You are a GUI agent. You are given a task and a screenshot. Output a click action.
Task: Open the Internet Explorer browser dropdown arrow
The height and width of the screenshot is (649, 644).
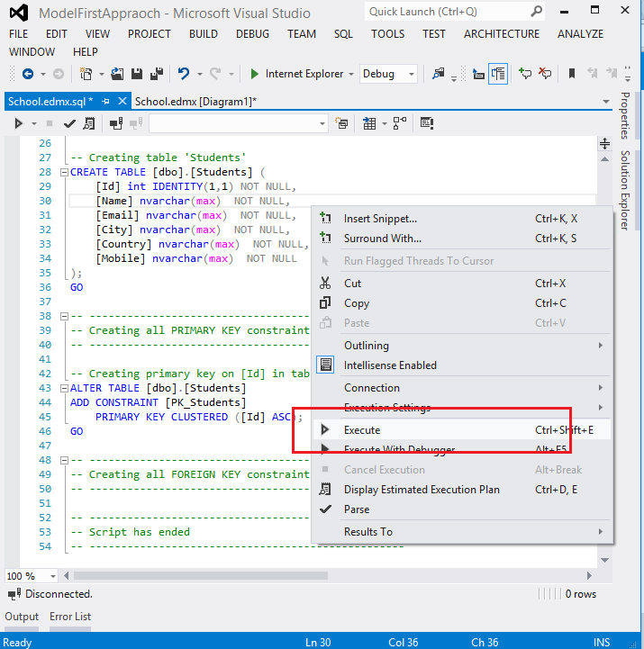[351, 75]
